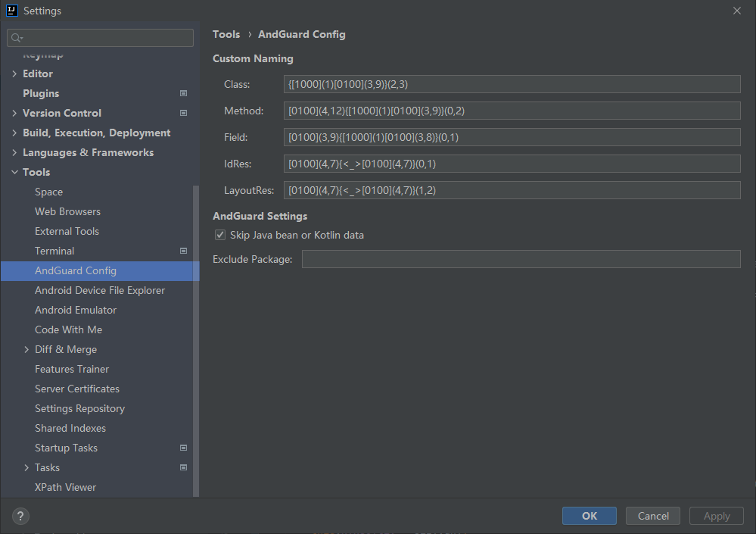756x534 pixels.
Task: Select Features Trainer settings
Action: pyautogui.click(x=72, y=369)
